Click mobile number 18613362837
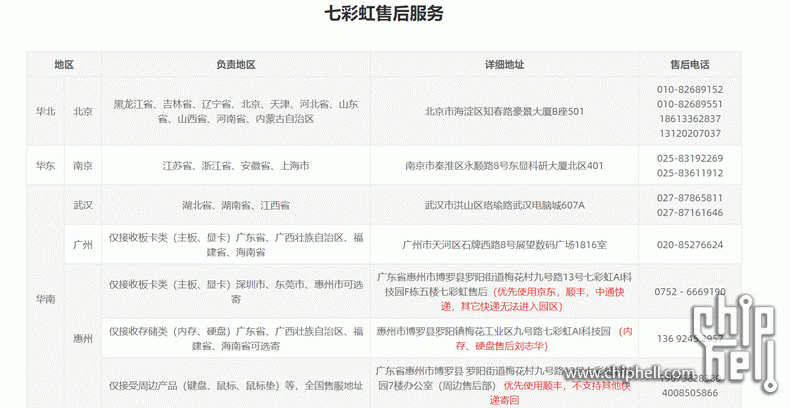 (690, 119)
